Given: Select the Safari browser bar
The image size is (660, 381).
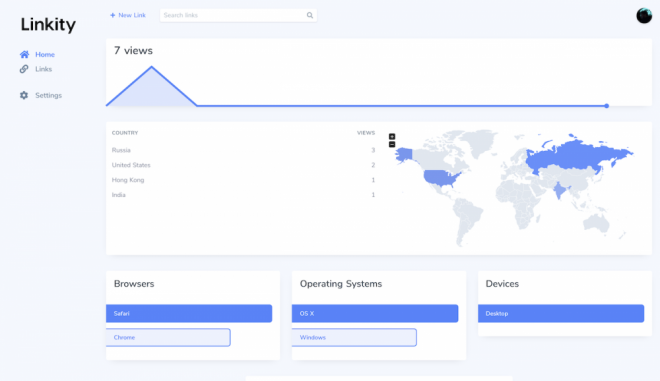Looking at the screenshot, I should point(189,314).
